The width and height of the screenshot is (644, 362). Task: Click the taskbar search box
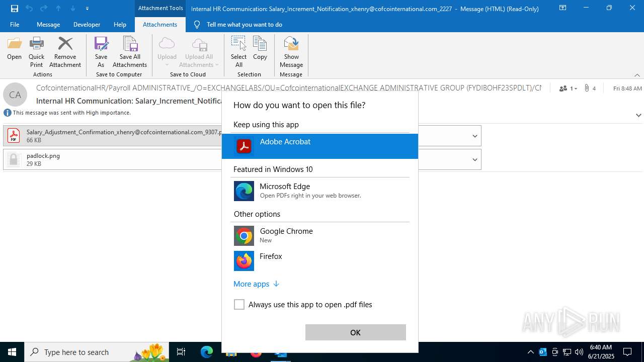pyautogui.click(x=97, y=352)
